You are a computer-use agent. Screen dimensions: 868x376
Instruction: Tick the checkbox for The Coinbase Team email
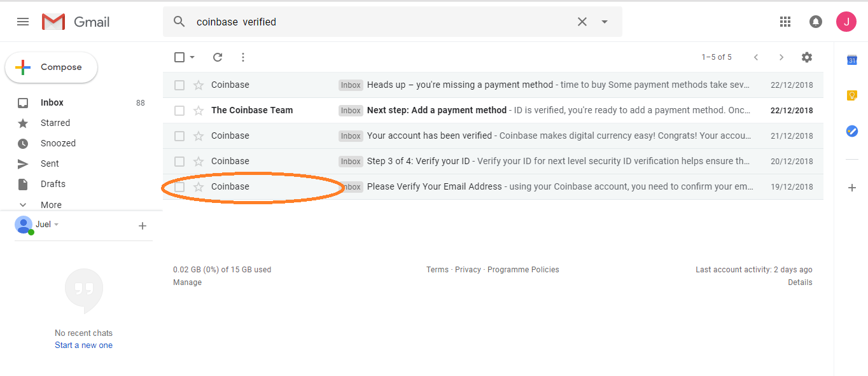(179, 110)
